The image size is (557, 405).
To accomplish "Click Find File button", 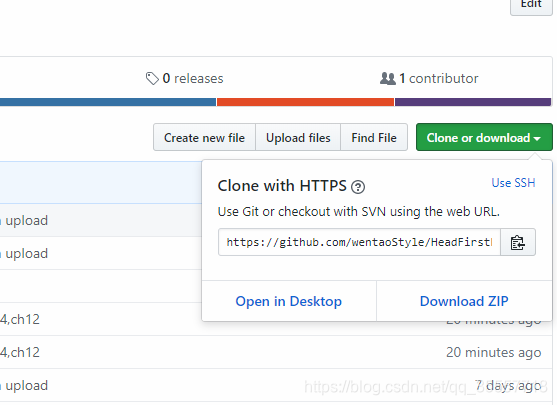I will (374, 137).
